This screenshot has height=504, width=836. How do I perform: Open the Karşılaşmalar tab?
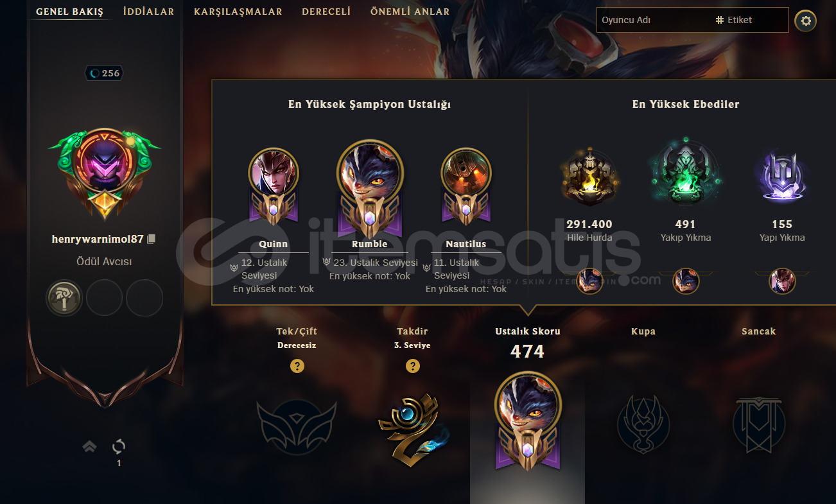coord(238,12)
